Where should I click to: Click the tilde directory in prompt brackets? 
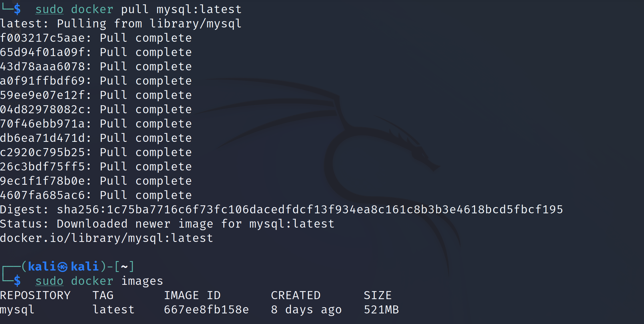click(124, 267)
